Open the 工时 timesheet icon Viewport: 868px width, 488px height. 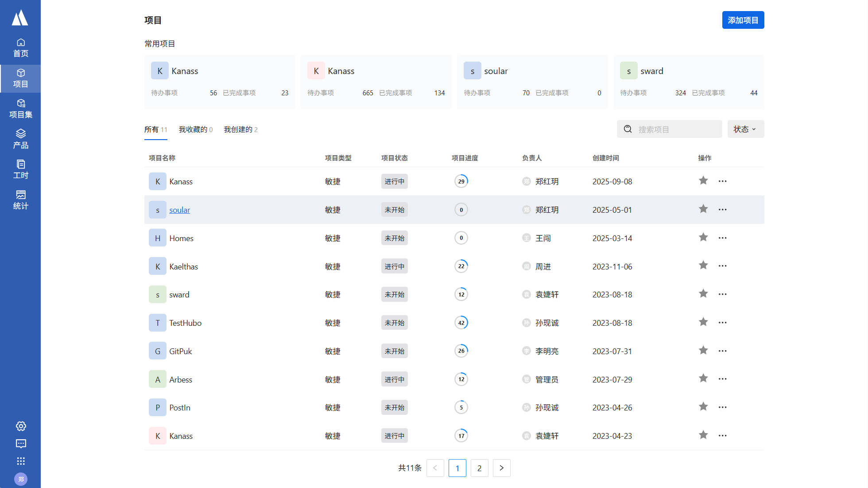(x=20, y=169)
